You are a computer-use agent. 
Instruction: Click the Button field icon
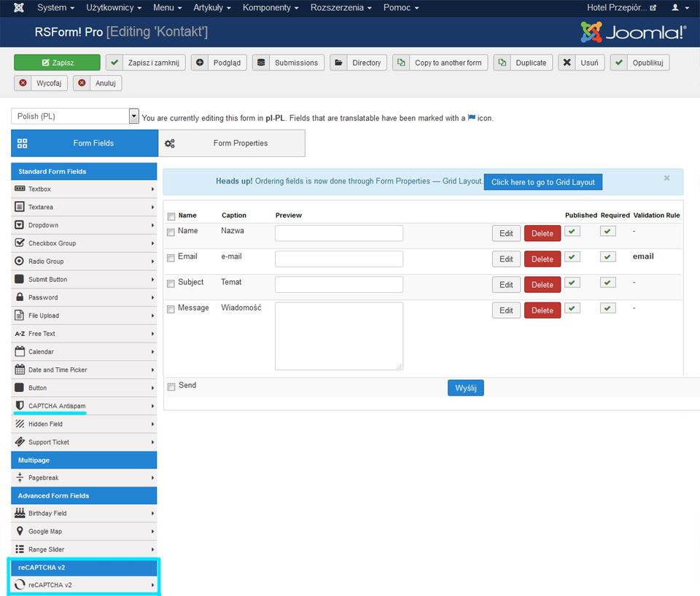pos(19,387)
